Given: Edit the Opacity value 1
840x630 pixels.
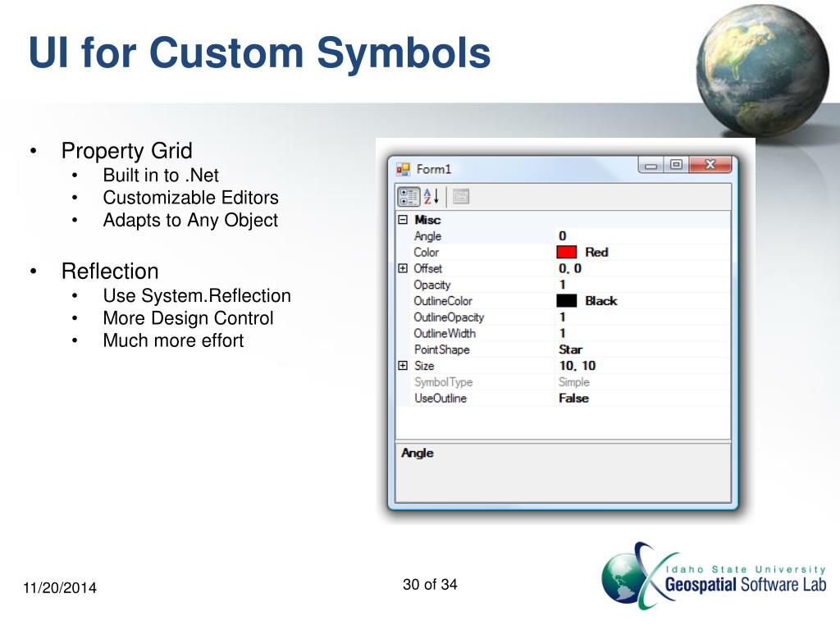Looking at the screenshot, I should (563, 285).
